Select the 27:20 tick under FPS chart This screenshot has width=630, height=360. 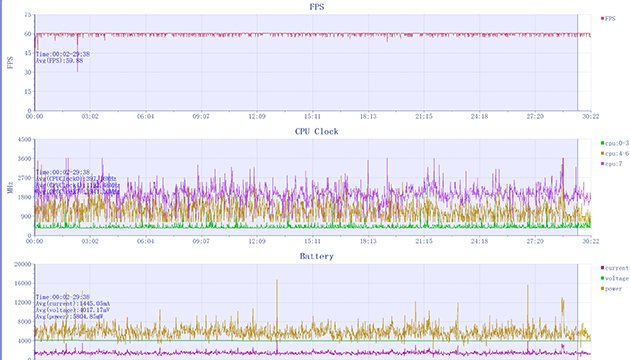tap(535, 117)
